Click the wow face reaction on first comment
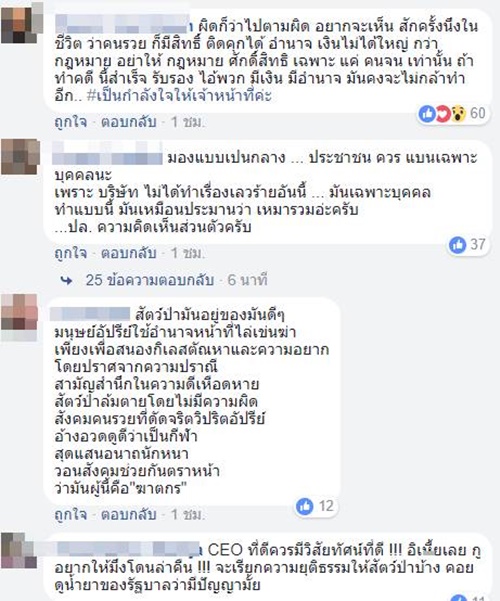 pyautogui.click(x=458, y=114)
